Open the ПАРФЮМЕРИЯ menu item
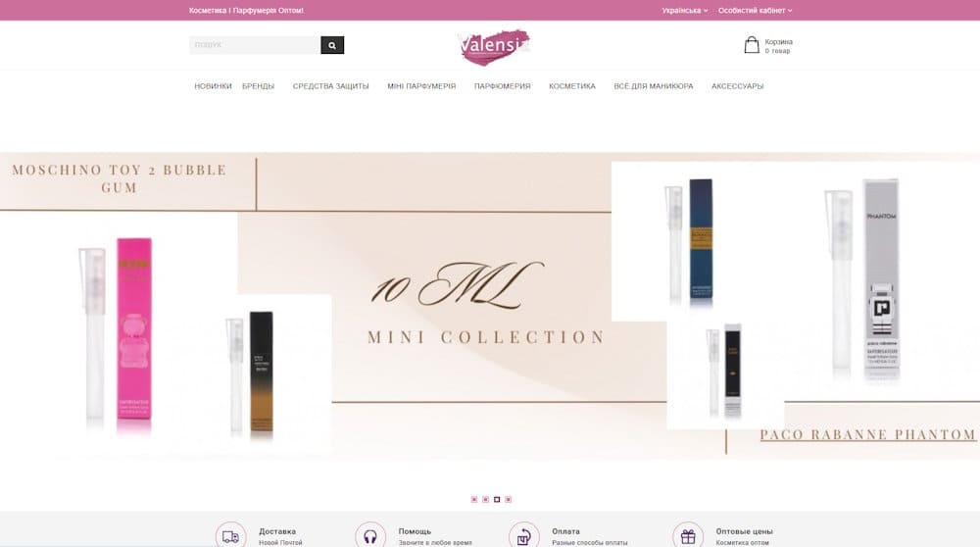 (x=502, y=86)
